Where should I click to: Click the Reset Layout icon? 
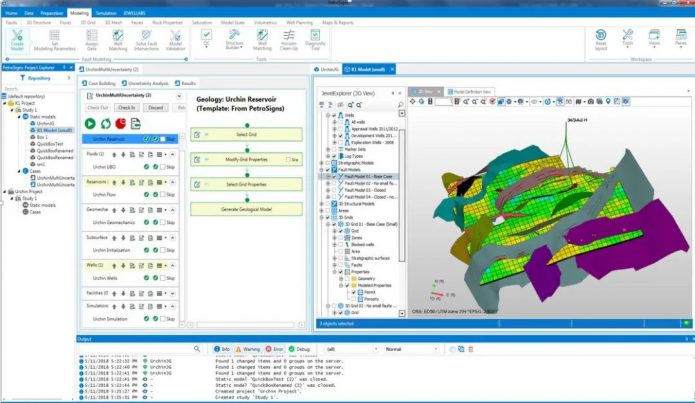point(601,40)
